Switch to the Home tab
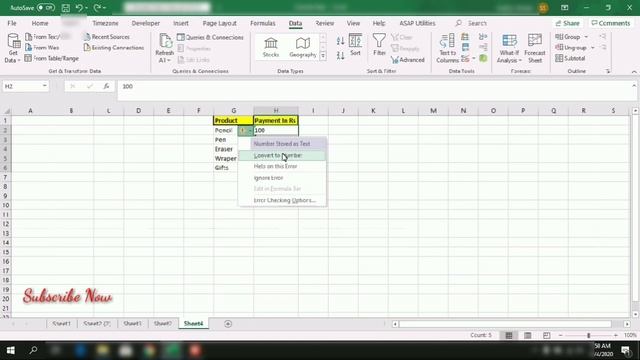640x360 pixels. tap(40, 23)
